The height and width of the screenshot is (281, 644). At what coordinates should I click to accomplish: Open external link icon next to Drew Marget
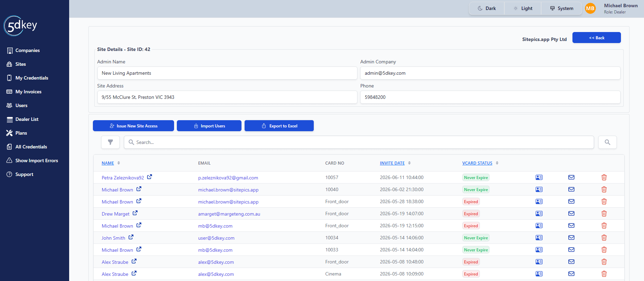pos(135,213)
